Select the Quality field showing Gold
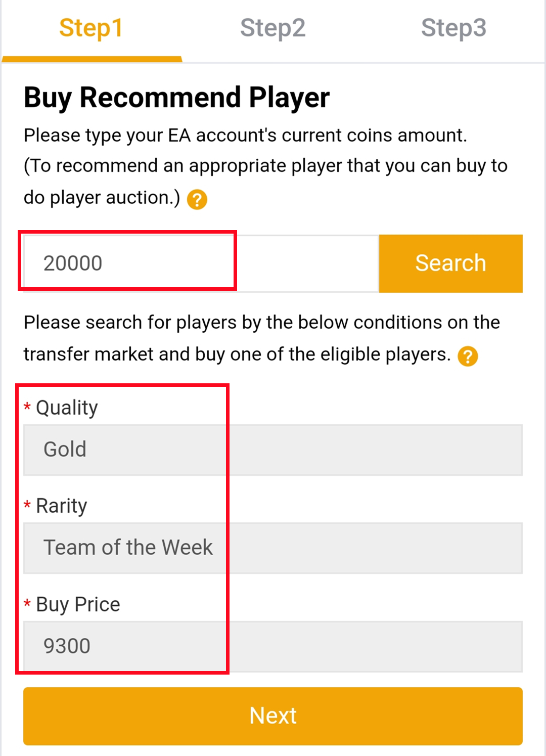The width and height of the screenshot is (546, 756). tap(273, 450)
